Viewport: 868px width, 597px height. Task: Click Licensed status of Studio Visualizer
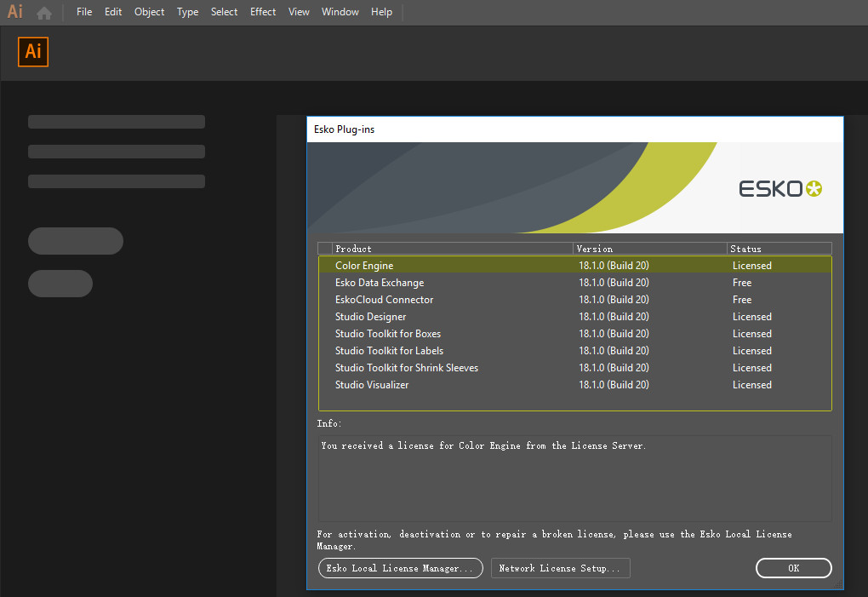751,385
